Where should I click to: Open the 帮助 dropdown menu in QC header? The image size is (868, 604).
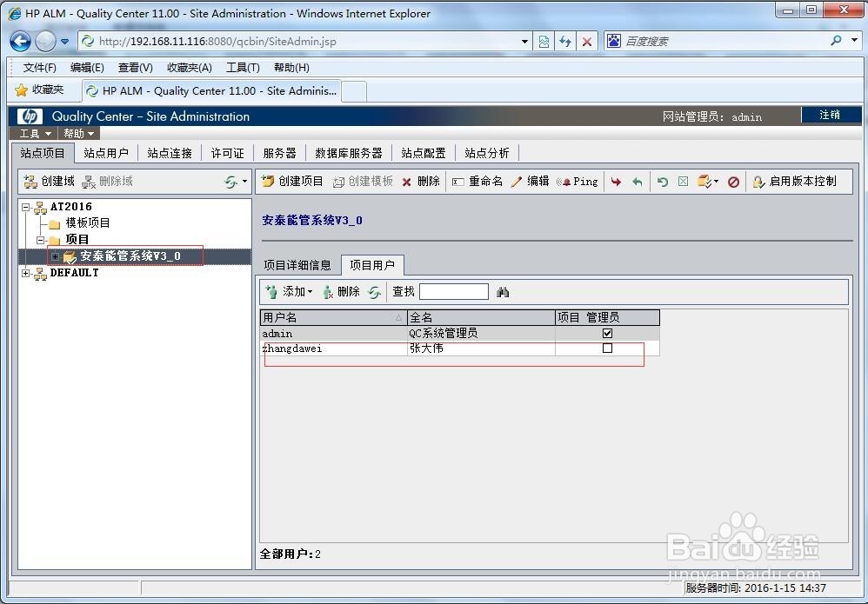pos(78,133)
